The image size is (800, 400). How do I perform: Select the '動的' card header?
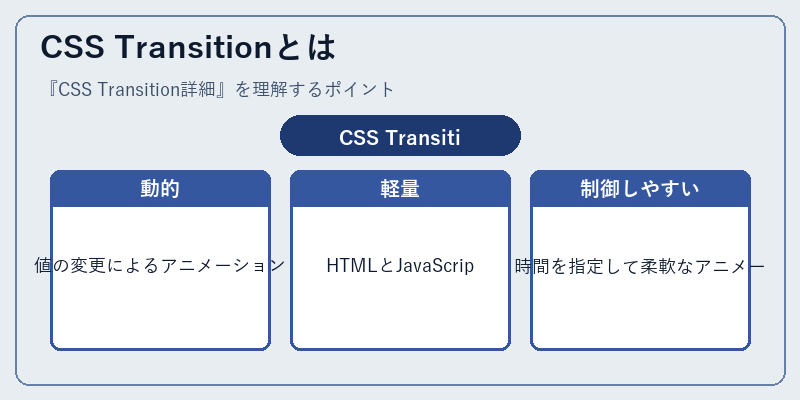click(x=160, y=189)
